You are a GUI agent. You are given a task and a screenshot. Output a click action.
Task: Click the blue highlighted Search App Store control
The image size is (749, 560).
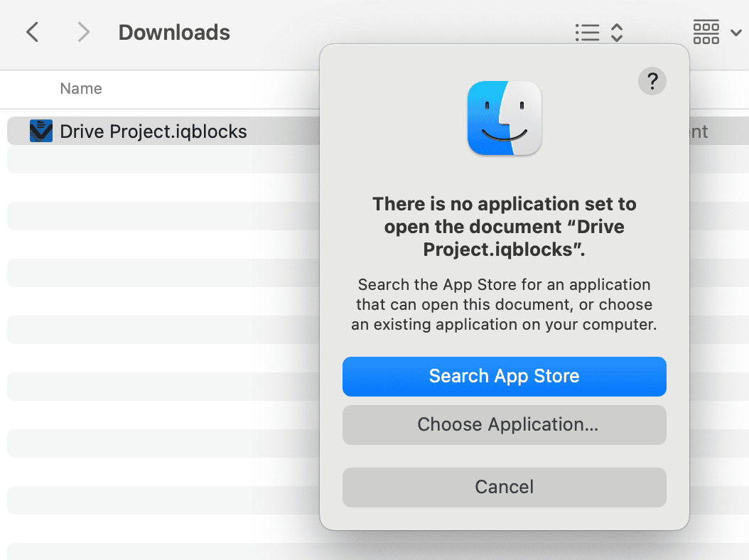[505, 376]
